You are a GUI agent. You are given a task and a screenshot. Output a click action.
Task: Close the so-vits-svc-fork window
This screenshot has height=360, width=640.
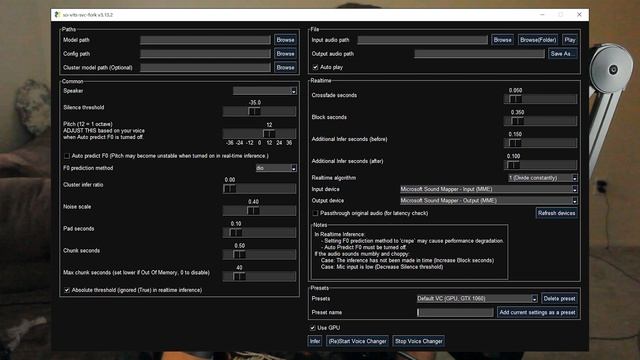(579, 15)
